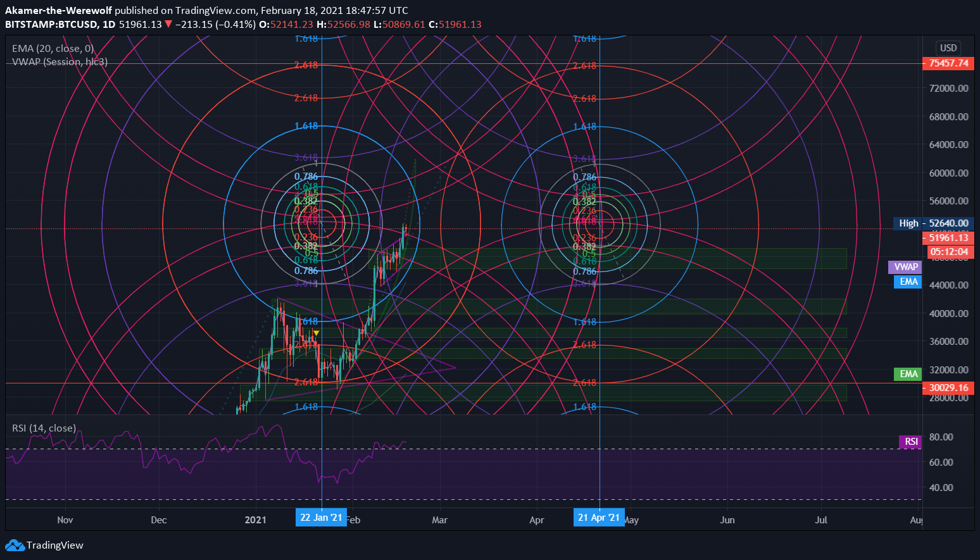Click the 72000.00 price axis label
This screenshot has height=560, width=980.
[949, 88]
